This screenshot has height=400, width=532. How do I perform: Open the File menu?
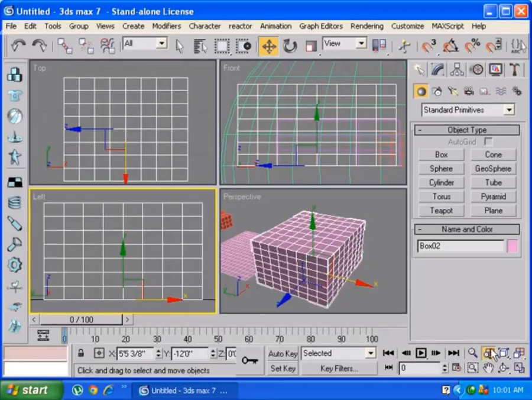[x=11, y=26]
